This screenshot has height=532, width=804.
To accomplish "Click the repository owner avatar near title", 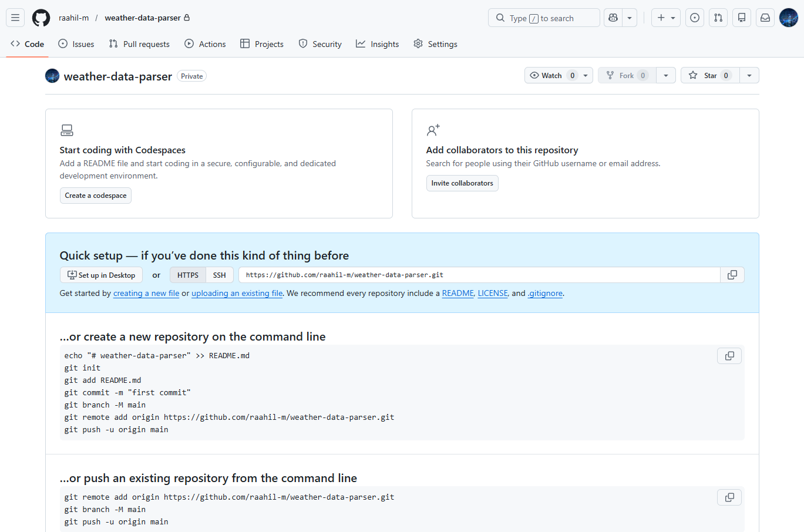I will click(52, 76).
